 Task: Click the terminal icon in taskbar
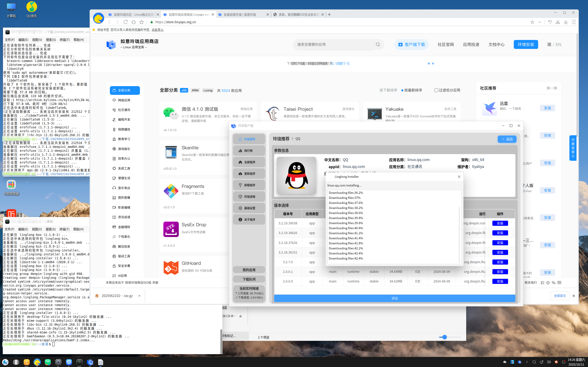click(x=79, y=362)
